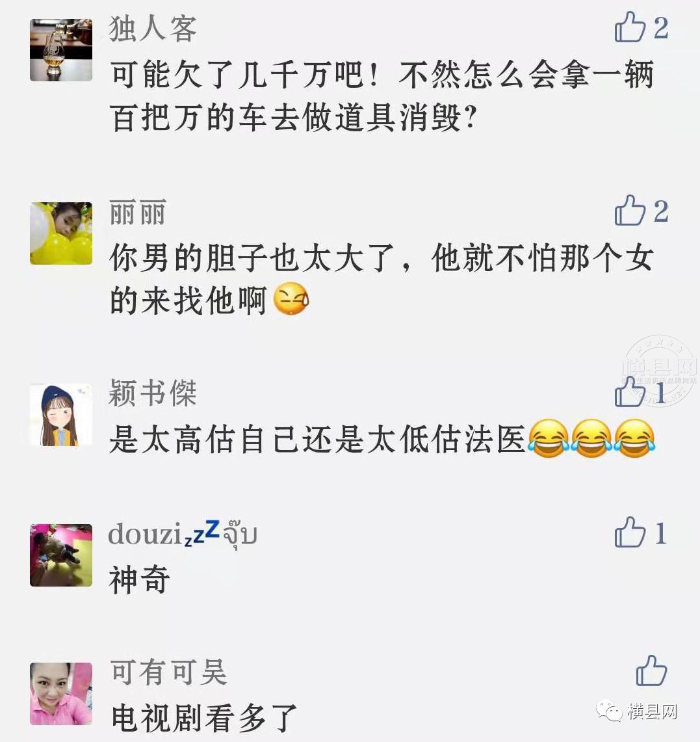Select the comment text 神奇
Viewport: 700px width, 742px height.
coord(140,579)
